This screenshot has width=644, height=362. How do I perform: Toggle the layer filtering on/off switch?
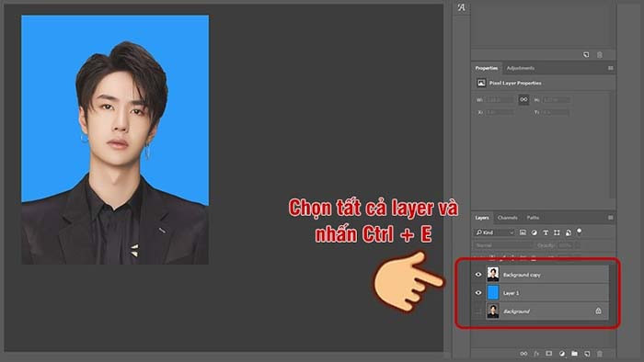click(x=579, y=232)
